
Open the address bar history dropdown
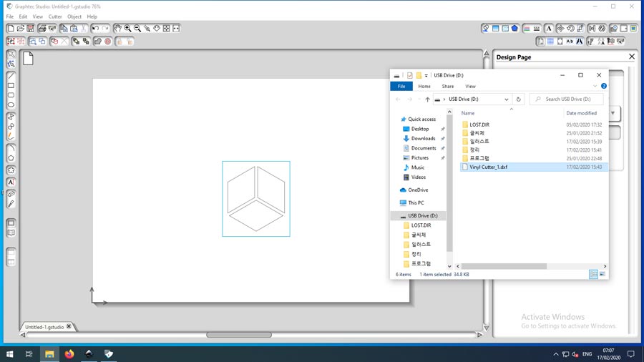click(x=507, y=99)
